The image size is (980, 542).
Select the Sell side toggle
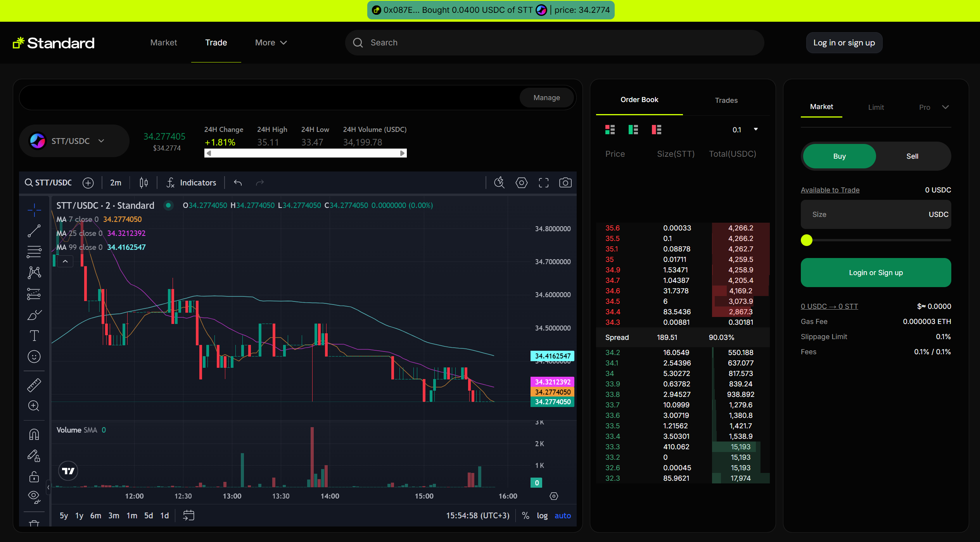pyautogui.click(x=912, y=156)
